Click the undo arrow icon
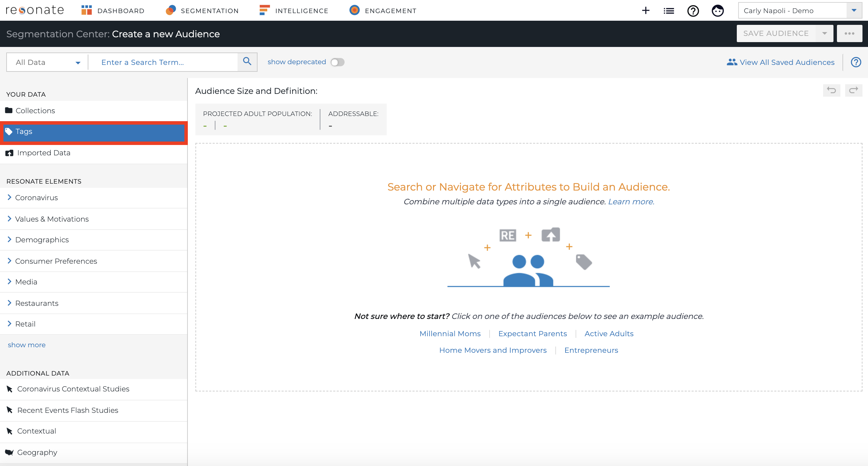This screenshot has height=466, width=868. point(831,90)
